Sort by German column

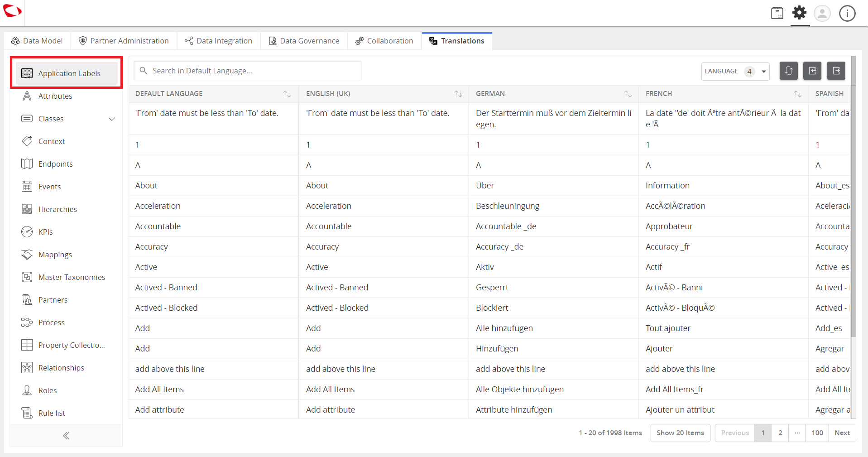click(628, 94)
